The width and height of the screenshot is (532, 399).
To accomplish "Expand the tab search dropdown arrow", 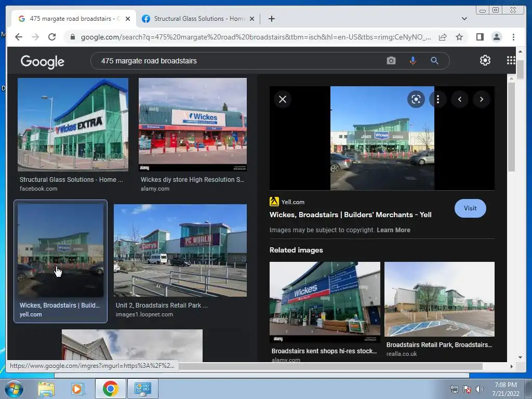I will [x=464, y=19].
